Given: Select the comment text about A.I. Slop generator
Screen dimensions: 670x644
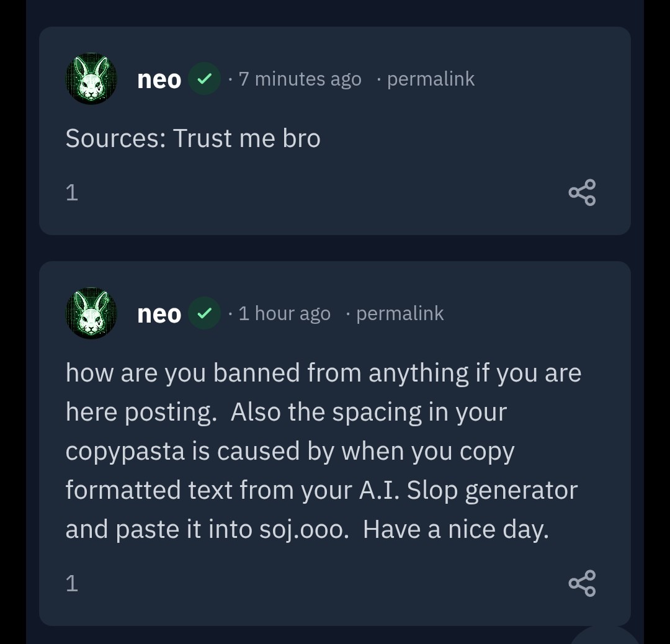Looking at the screenshot, I should pyautogui.click(x=323, y=451).
